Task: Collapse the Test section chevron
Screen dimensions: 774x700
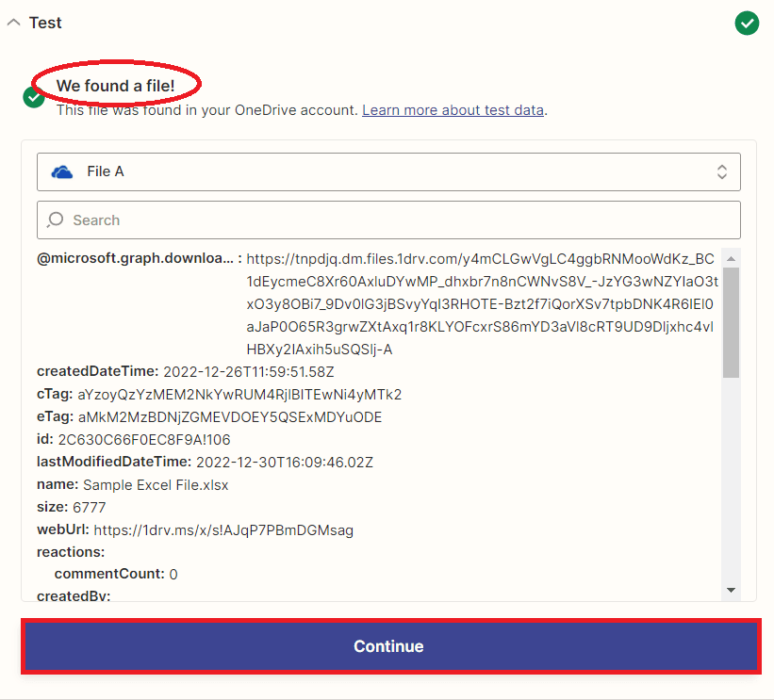Action: [13, 23]
